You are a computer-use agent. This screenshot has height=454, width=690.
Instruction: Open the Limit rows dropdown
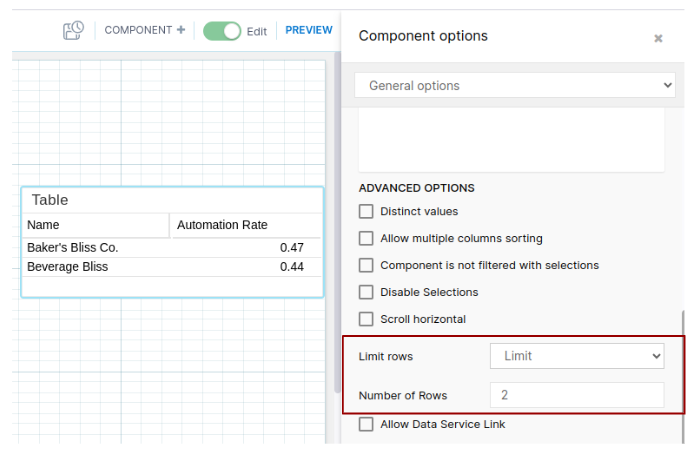577,356
